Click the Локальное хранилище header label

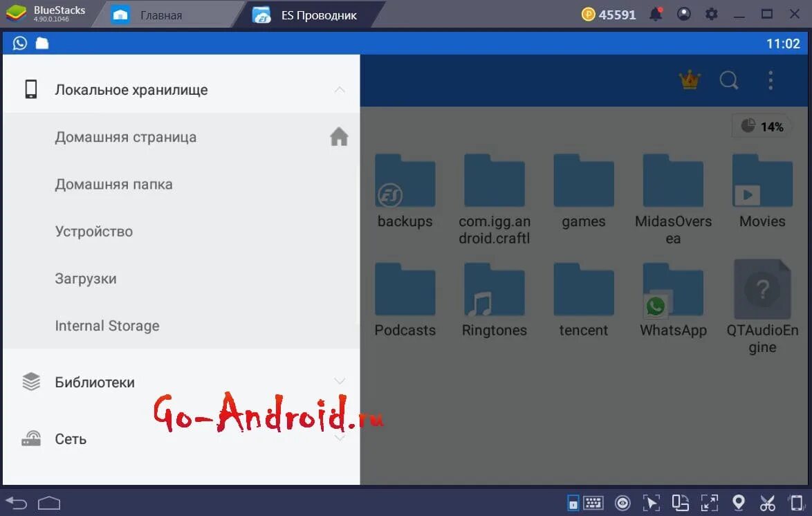click(131, 90)
